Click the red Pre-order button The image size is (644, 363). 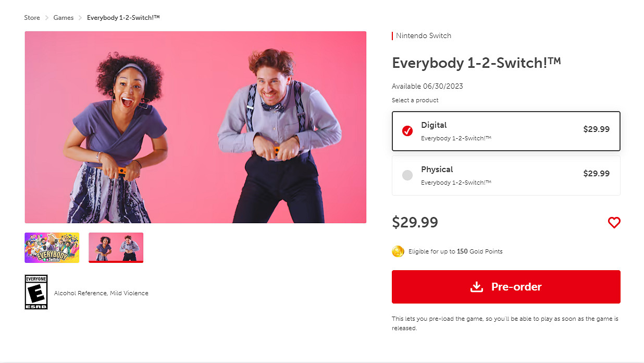pyautogui.click(x=506, y=287)
